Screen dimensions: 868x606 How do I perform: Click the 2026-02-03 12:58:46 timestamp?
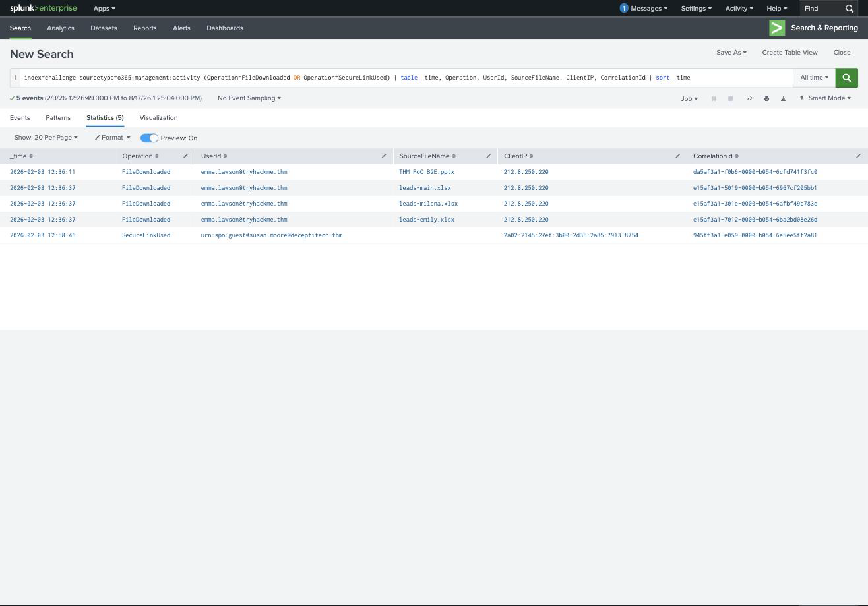pos(42,235)
